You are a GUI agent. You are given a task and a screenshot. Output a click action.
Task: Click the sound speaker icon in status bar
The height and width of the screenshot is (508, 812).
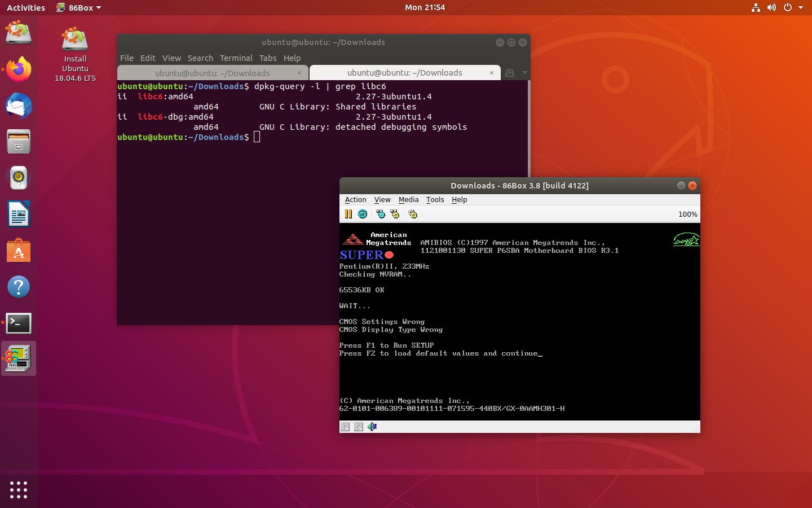[x=371, y=427]
